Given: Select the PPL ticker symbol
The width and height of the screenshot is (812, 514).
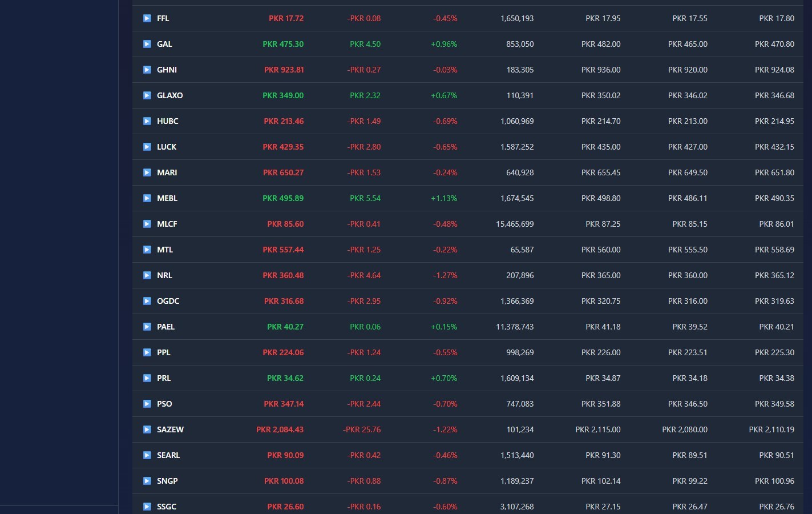Looking at the screenshot, I should (164, 352).
